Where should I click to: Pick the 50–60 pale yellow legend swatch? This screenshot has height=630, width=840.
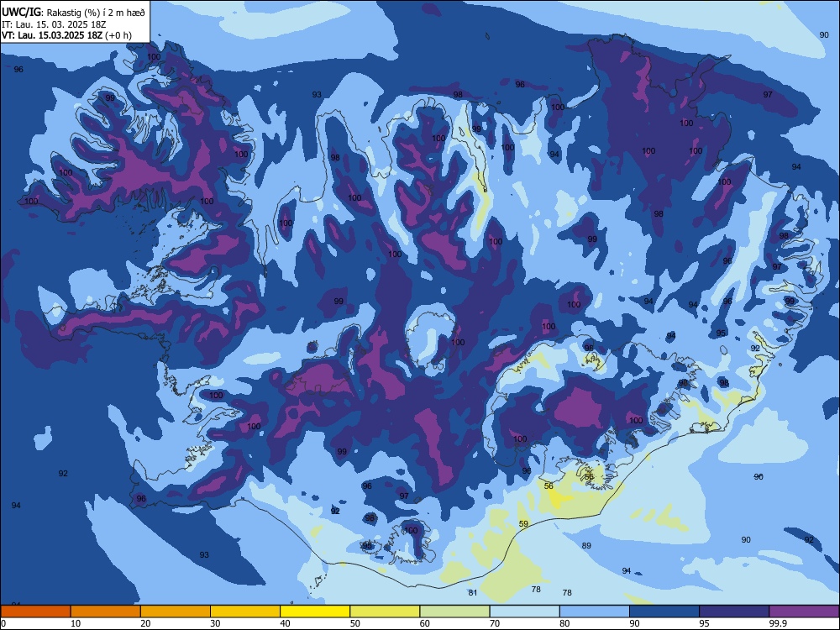[x=385, y=612]
